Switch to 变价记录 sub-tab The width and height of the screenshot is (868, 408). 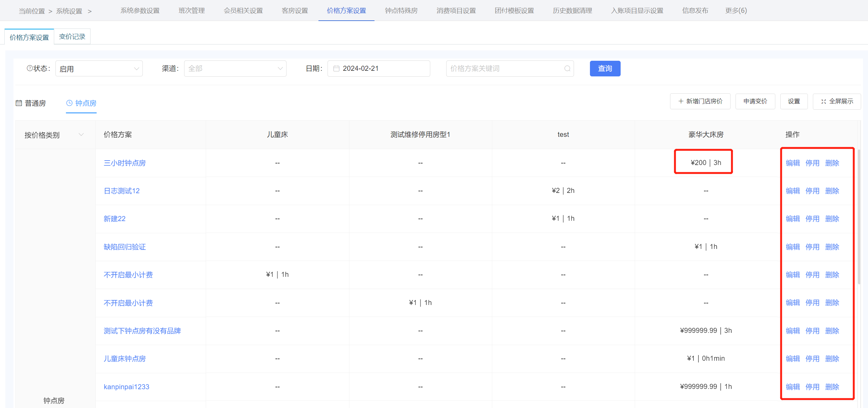(x=72, y=36)
